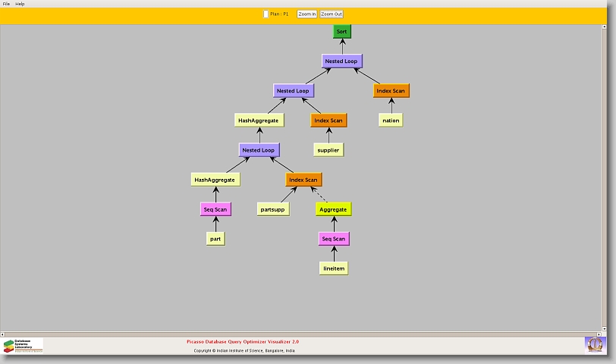The width and height of the screenshot is (616, 364).
Task: Click the Zoom Out button
Action: (332, 14)
